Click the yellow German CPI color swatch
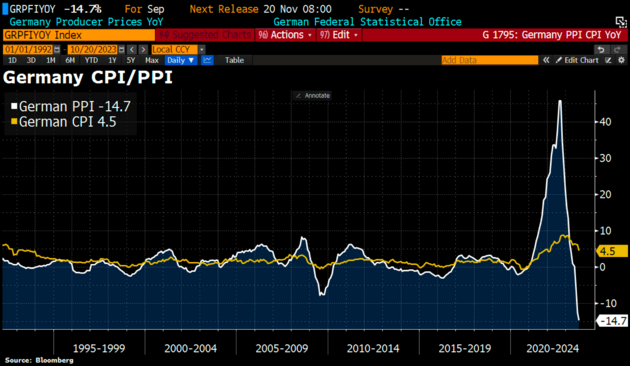Viewport: 630px width, 366px height. [14, 121]
